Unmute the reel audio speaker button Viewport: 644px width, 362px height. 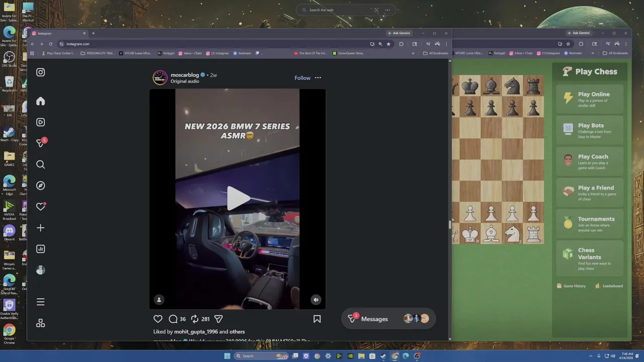[x=316, y=300]
